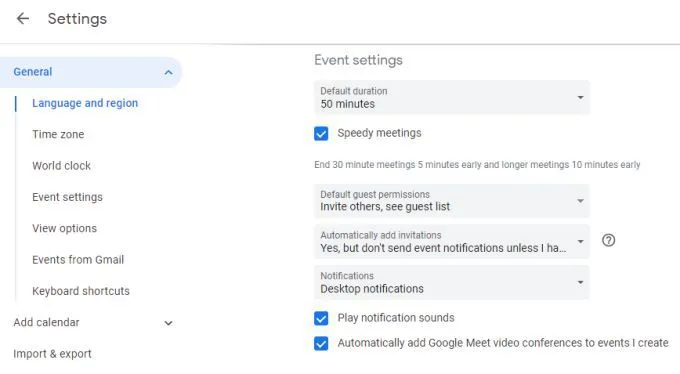The width and height of the screenshot is (680, 374).
Task: Uncheck the Speedy meetings checkbox
Action: tap(321, 134)
